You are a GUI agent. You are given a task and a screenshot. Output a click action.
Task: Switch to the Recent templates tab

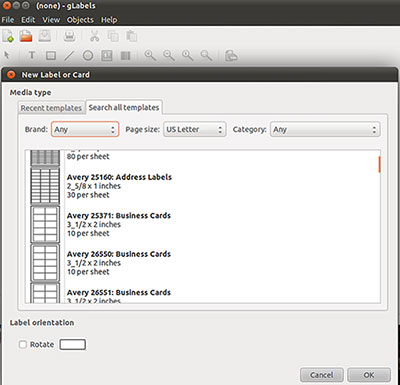click(51, 108)
